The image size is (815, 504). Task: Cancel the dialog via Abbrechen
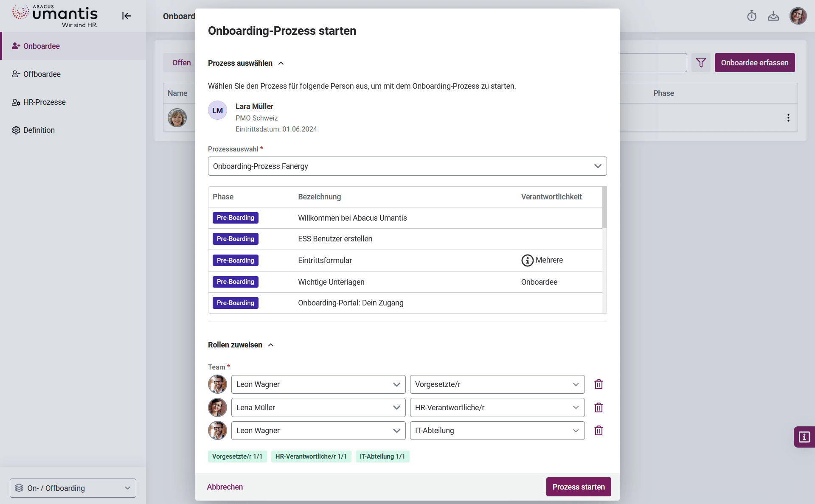point(225,487)
